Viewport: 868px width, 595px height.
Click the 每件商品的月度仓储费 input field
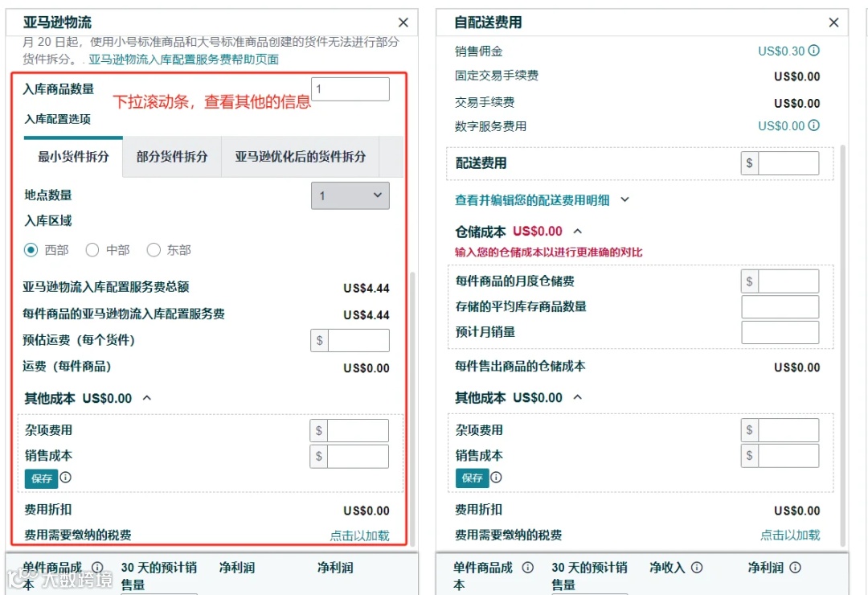tap(788, 281)
